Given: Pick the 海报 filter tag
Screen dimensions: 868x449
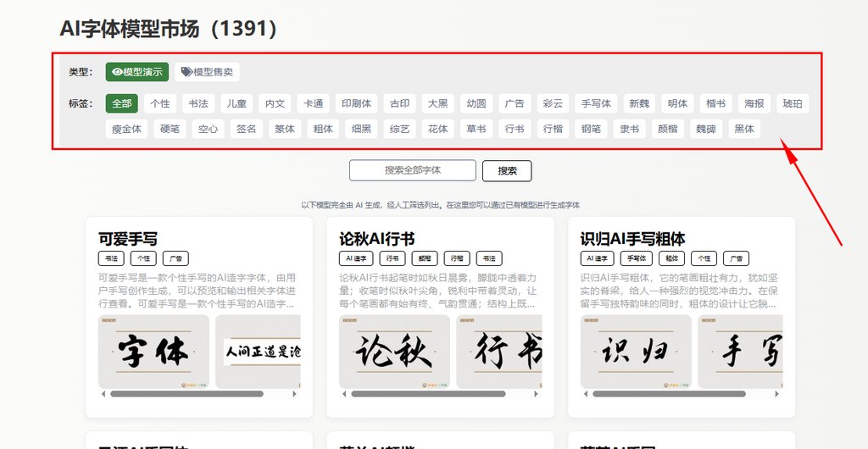Looking at the screenshot, I should pos(754,103).
